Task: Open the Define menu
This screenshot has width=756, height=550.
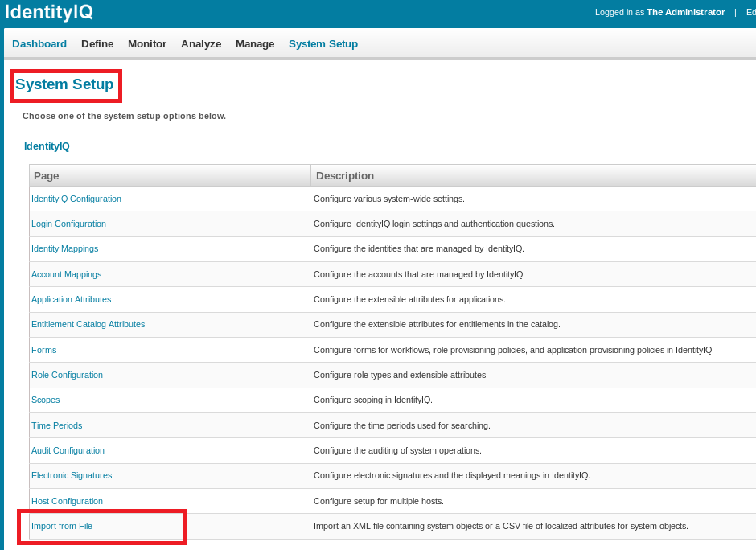Action: pos(97,44)
